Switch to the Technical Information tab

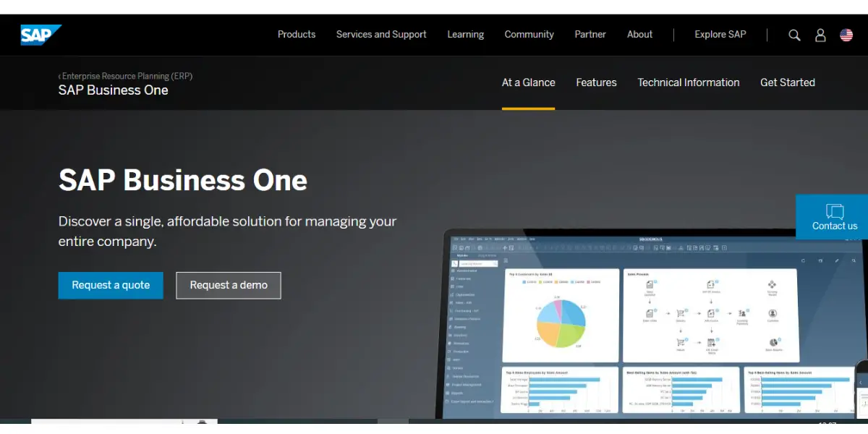pos(689,82)
